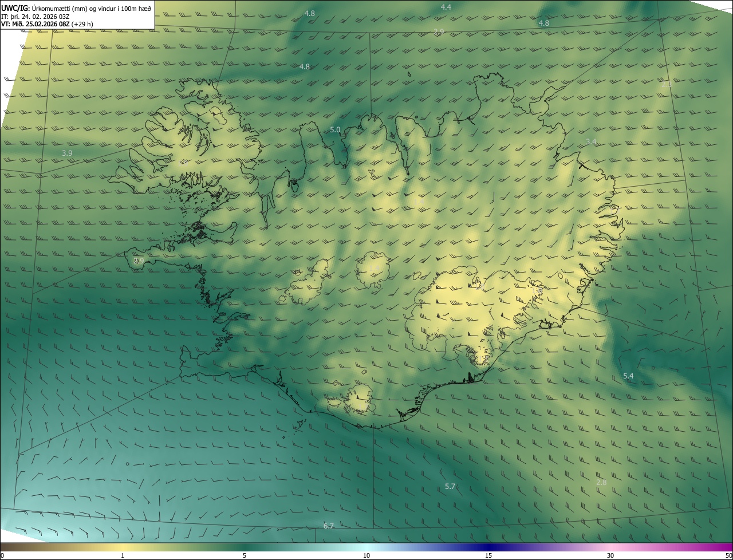Click the initial time line 'IT: þri. 24. 02. 2026 03Z'
Screen dimensions: 733x560
(36, 16)
